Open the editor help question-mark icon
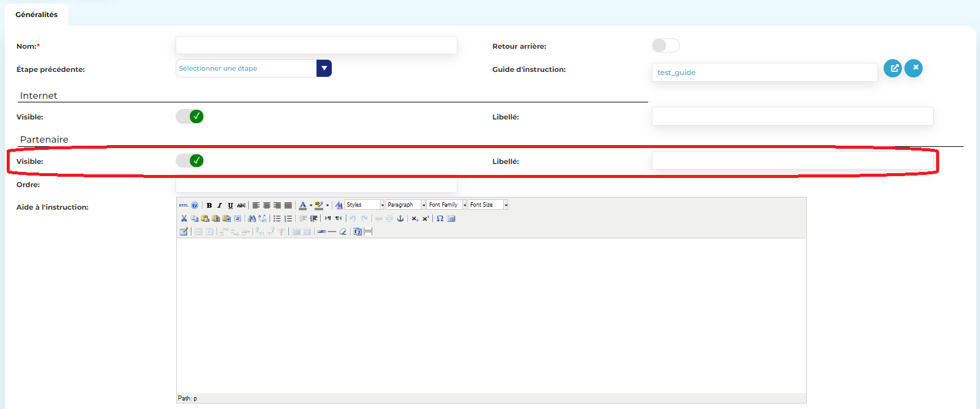980x409 pixels. click(x=195, y=205)
